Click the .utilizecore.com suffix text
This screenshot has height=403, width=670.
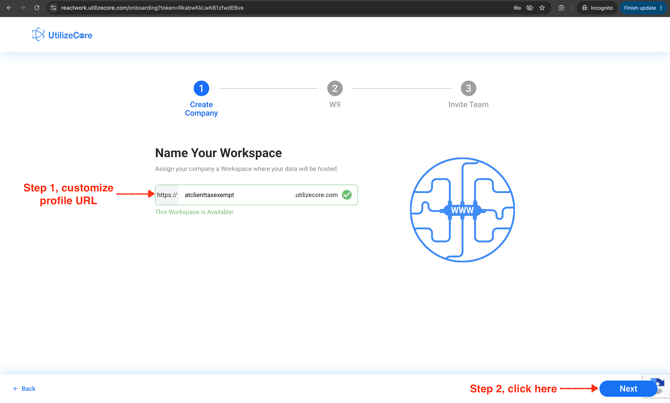tap(316, 195)
